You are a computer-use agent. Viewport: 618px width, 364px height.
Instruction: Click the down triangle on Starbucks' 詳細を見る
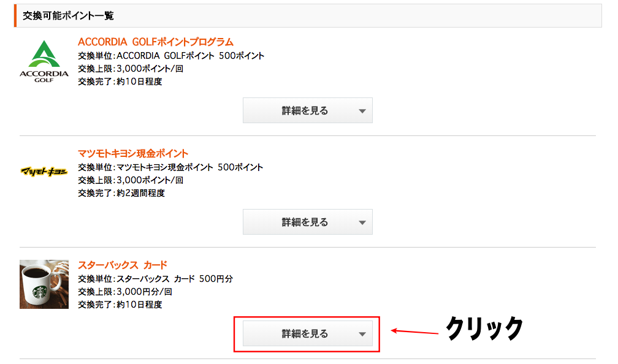pos(362,334)
